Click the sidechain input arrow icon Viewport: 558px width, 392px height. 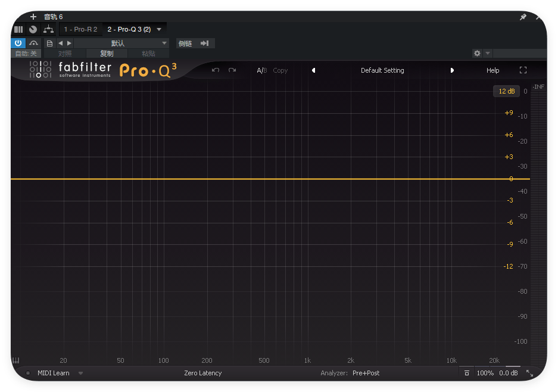point(204,43)
